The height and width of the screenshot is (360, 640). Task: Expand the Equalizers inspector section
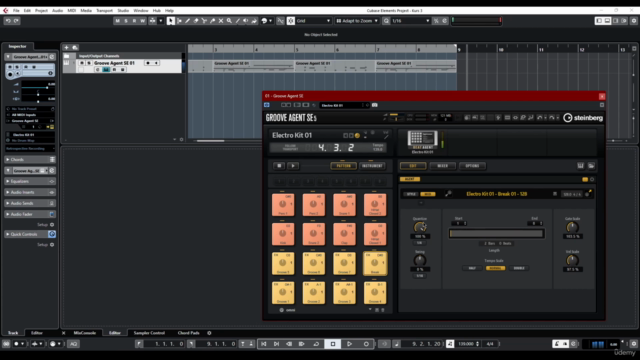pos(30,181)
